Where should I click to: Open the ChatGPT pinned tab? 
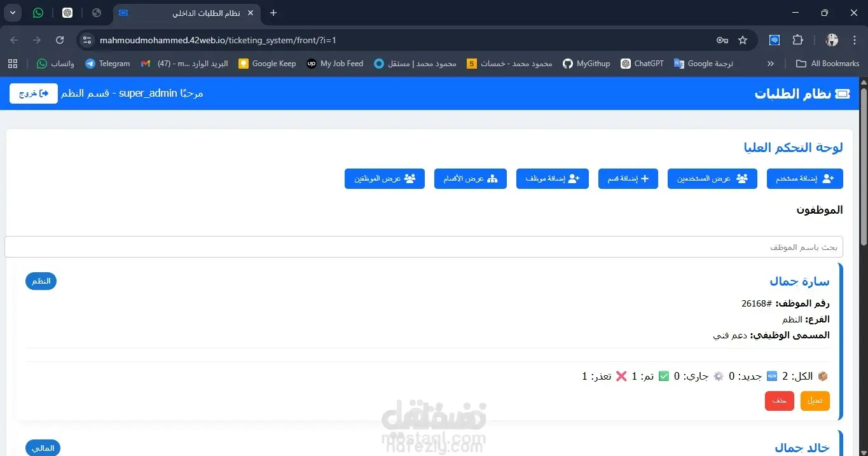(x=67, y=13)
